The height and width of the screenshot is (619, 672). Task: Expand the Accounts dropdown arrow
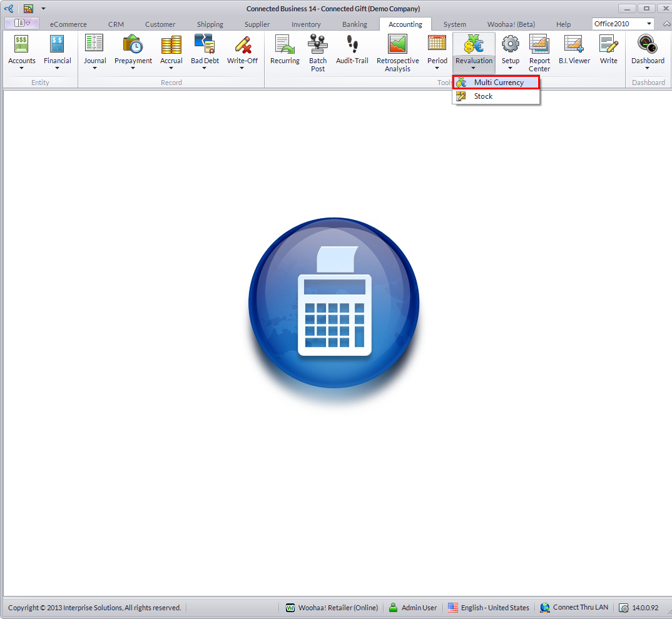click(x=21, y=68)
